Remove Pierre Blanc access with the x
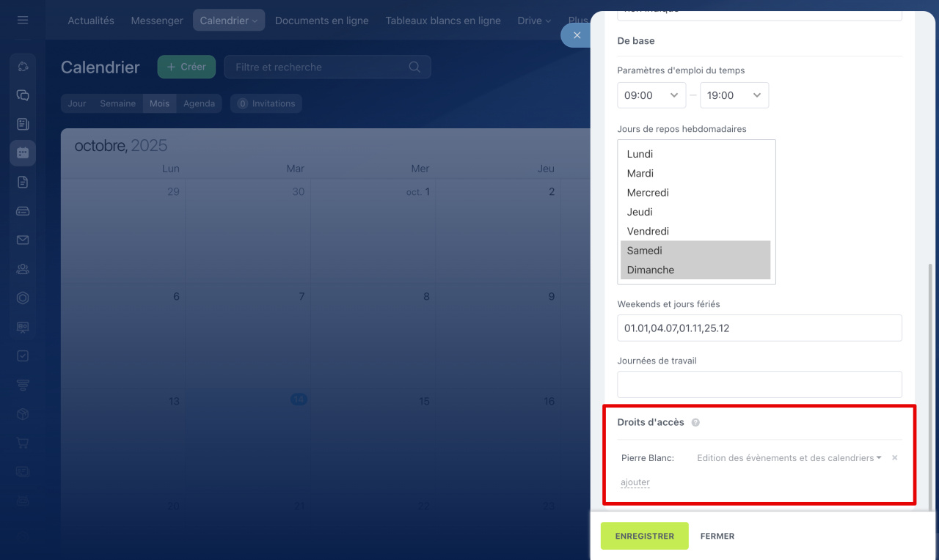The height and width of the screenshot is (560, 939). (894, 457)
